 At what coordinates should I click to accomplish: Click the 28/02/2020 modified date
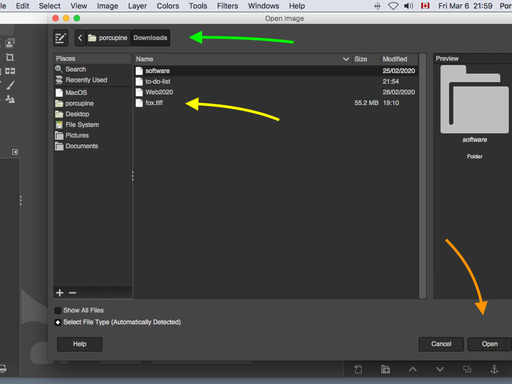point(399,92)
